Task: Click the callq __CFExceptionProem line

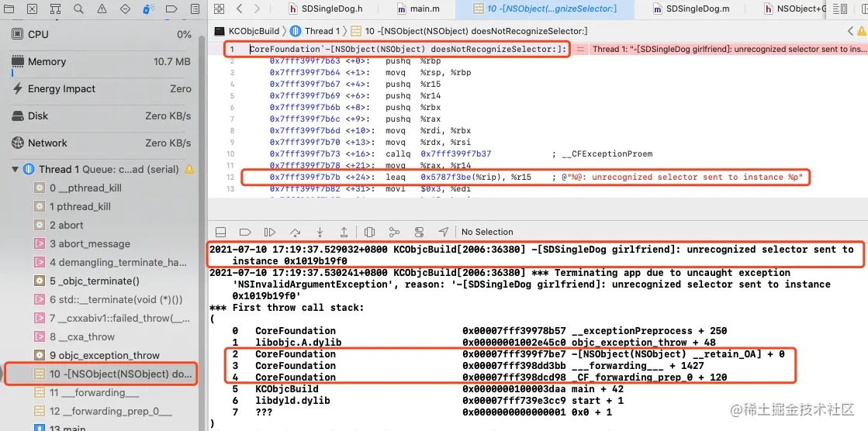Action: click(461, 153)
